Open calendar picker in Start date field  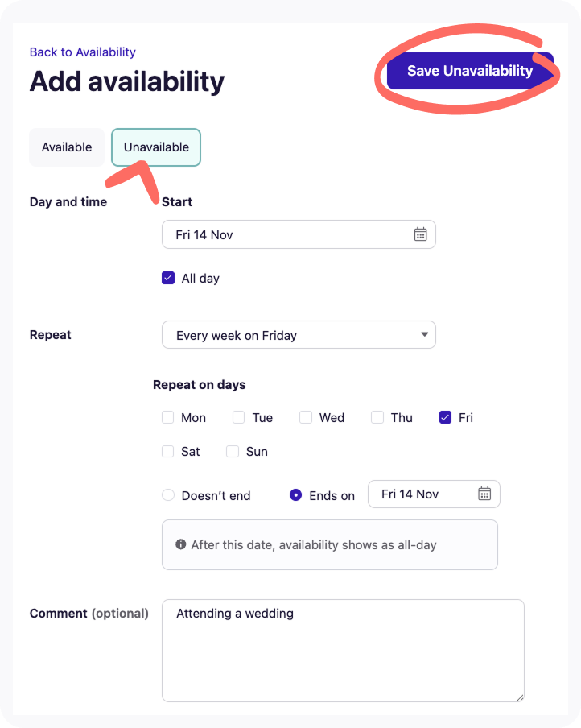click(420, 234)
